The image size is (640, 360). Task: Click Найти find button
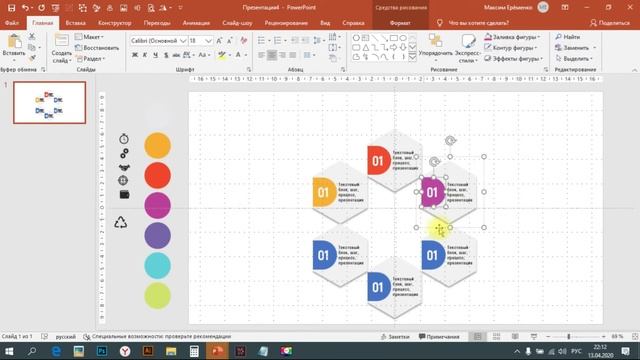pos(568,37)
